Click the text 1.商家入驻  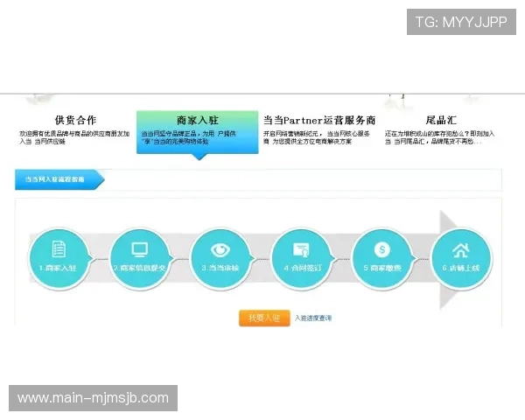[x=58, y=269]
